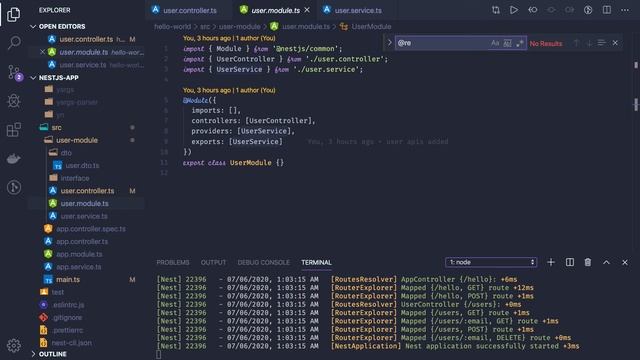Toggle Match Case in find widget
640x360 pixels.
pyautogui.click(x=495, y=43)
